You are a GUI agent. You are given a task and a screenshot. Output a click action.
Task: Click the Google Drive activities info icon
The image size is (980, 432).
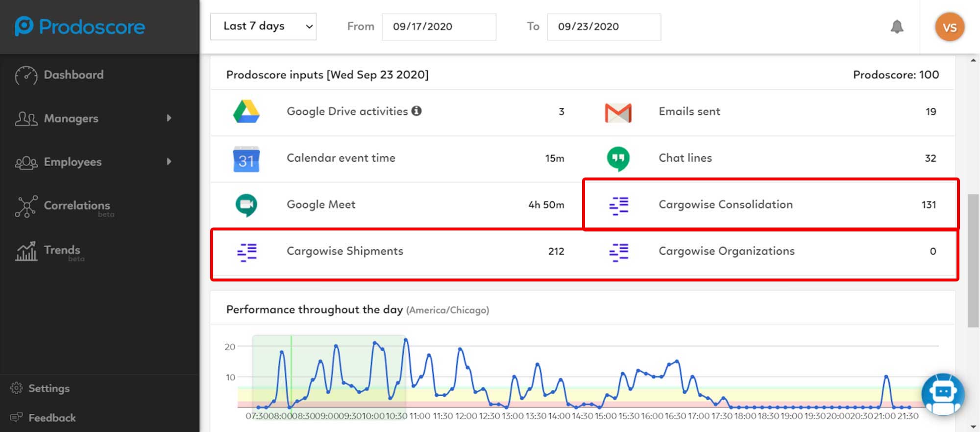416,111
